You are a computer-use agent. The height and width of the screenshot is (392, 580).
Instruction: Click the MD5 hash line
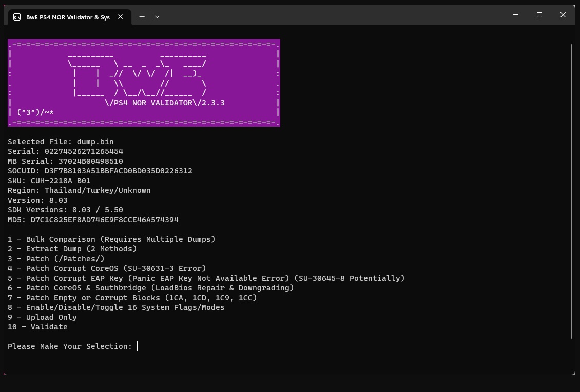[x=93, y=220]
